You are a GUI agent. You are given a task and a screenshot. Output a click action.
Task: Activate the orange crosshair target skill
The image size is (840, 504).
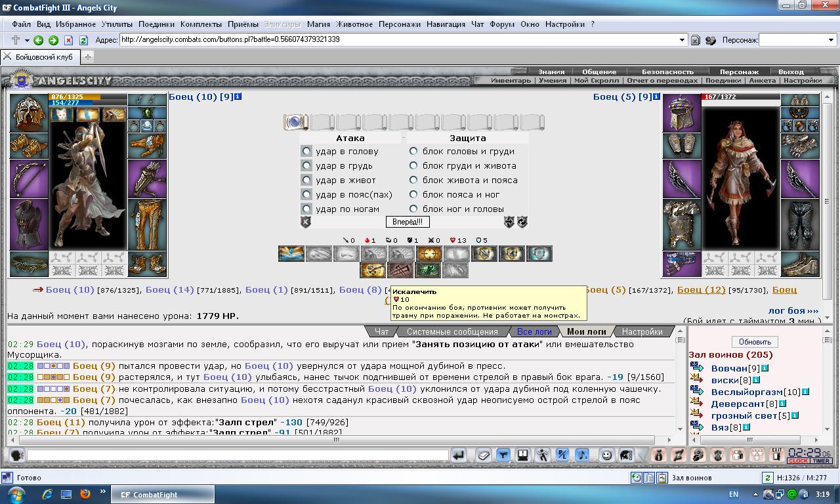coord(429,253)
